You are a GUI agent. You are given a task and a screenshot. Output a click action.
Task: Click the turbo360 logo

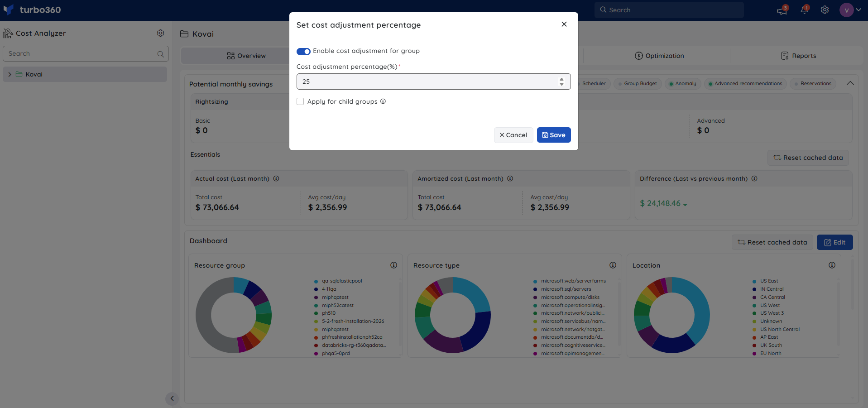click(x=32, y=10)
